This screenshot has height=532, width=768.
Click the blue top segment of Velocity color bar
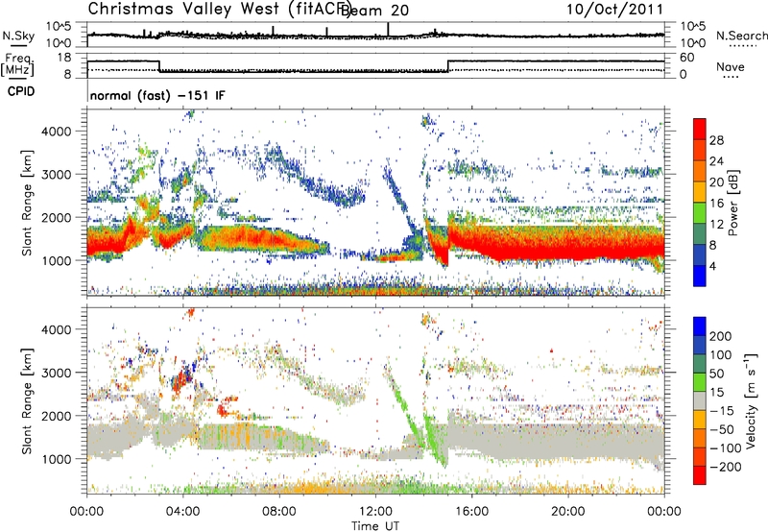tap(700, 326)
